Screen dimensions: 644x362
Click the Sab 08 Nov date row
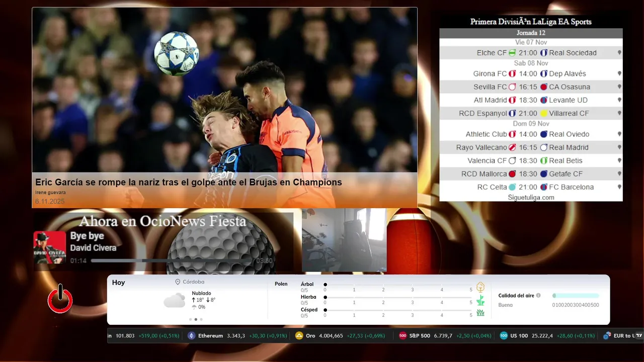click(x=531, y=63)
